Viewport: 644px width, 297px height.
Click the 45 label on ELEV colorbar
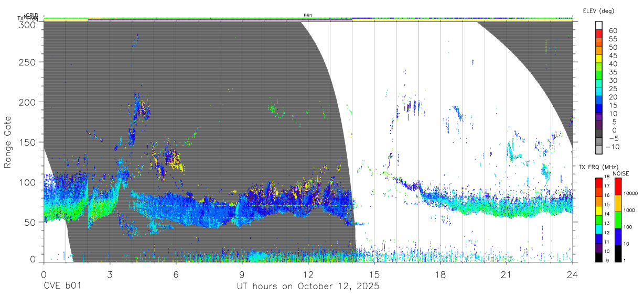613,56
